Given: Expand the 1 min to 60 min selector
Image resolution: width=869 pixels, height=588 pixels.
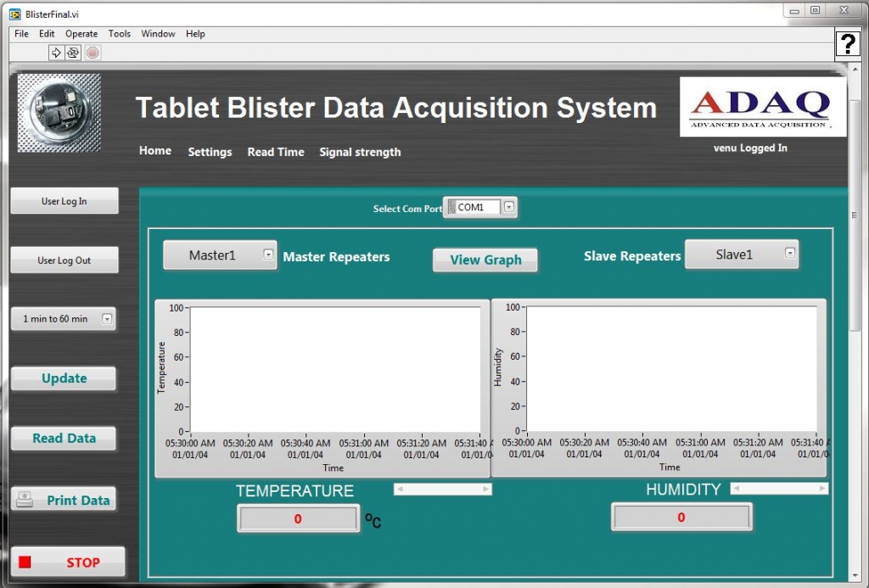Looking at the screenshot, I should [x=107, y=319].
